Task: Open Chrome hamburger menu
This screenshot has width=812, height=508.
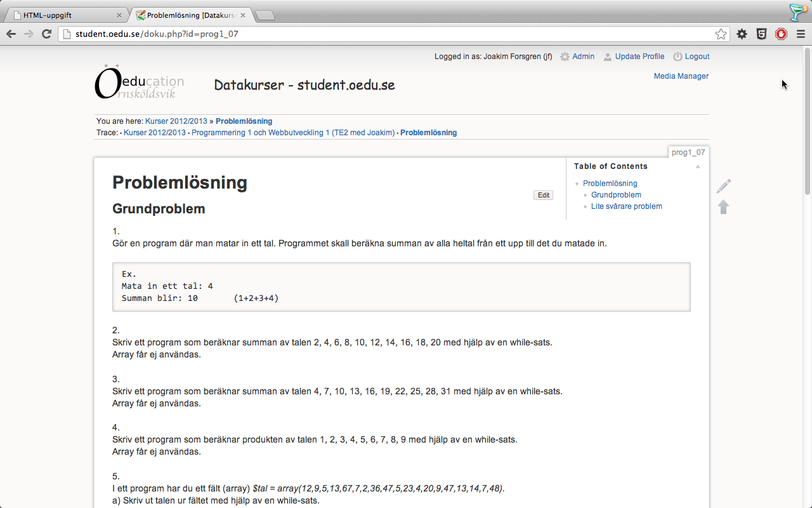Action: 801,34
